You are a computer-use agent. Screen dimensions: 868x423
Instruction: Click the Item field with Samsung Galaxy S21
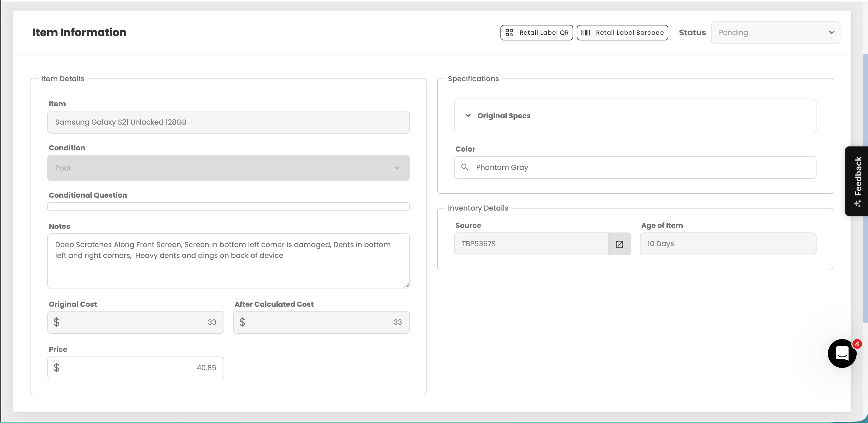click(228, 122)
